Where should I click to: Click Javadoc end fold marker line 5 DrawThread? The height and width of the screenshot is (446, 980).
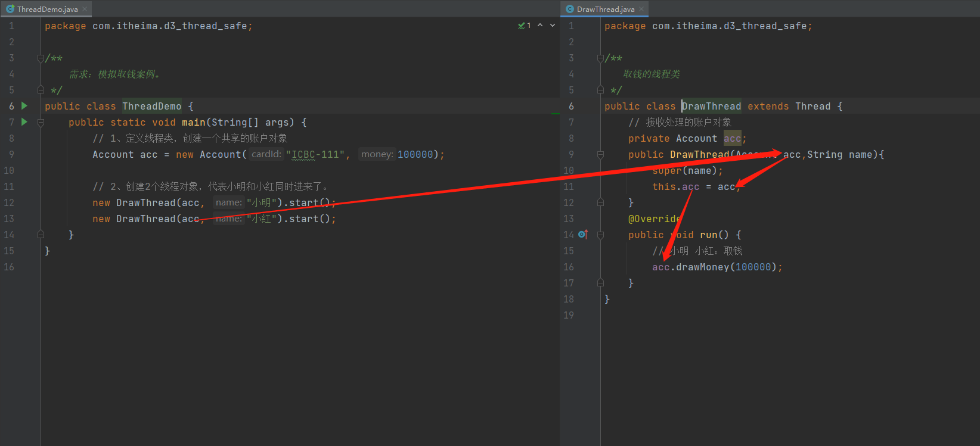[x=600, y=90]
